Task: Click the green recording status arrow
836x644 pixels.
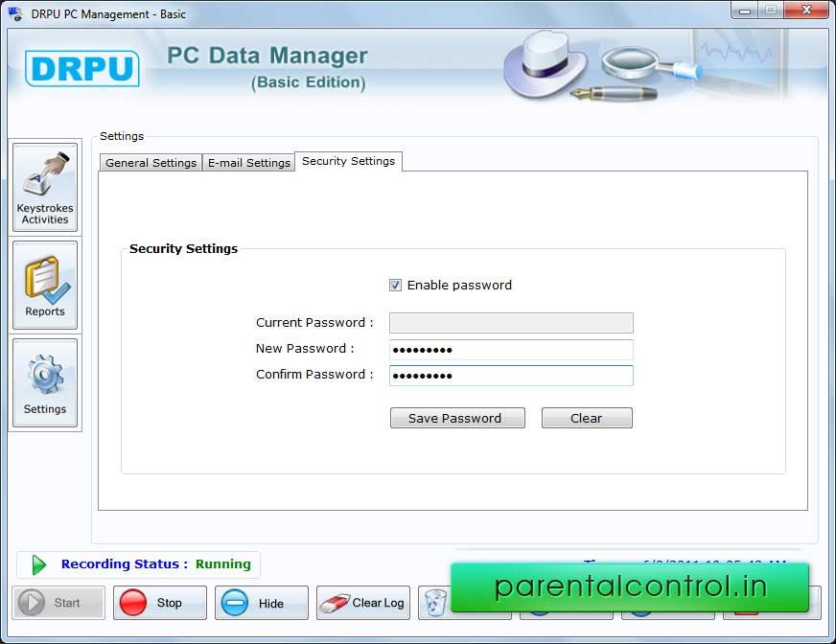Action: coord(39,564)
